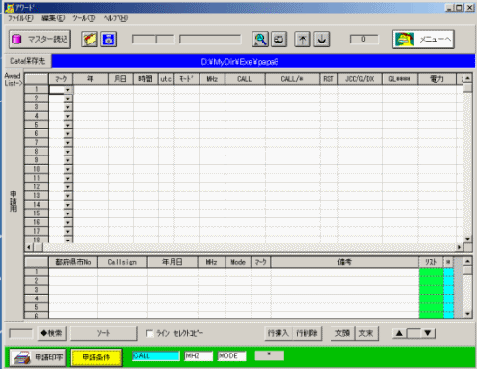Click the マスター読込 button with cylinder icon
Viewport: 477px width, 369px height.
(40, 39)
